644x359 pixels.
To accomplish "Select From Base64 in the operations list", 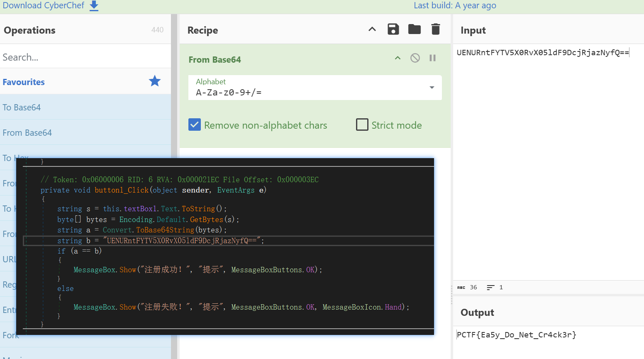I will click(27, 133).
